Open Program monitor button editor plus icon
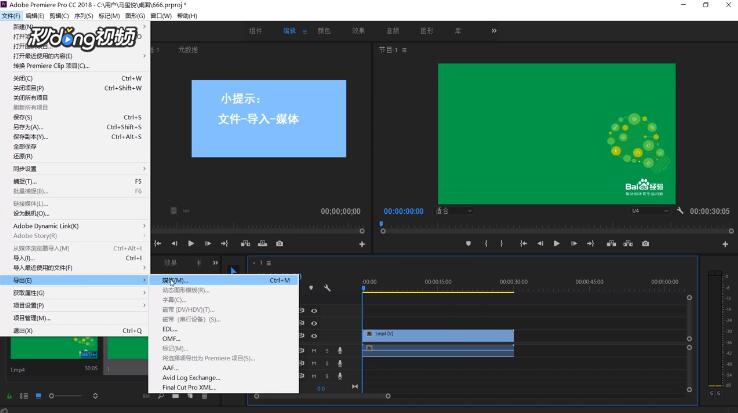Image resolution: width=738 pixels, height=413 pixels. tap(725, 244)
